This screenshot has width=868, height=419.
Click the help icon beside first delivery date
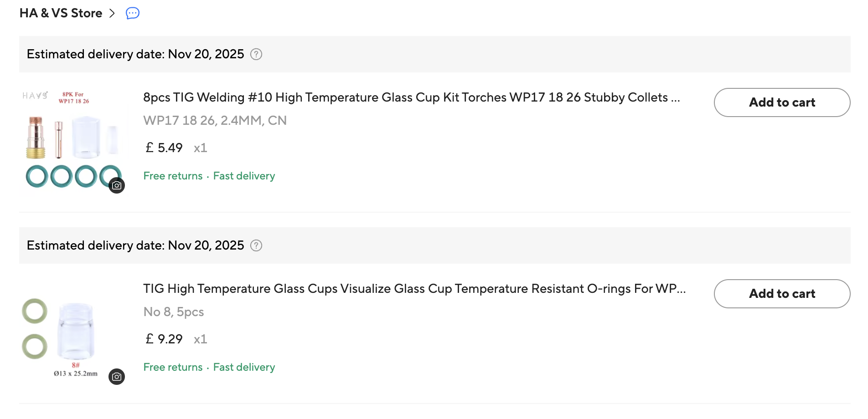point(256,54)
